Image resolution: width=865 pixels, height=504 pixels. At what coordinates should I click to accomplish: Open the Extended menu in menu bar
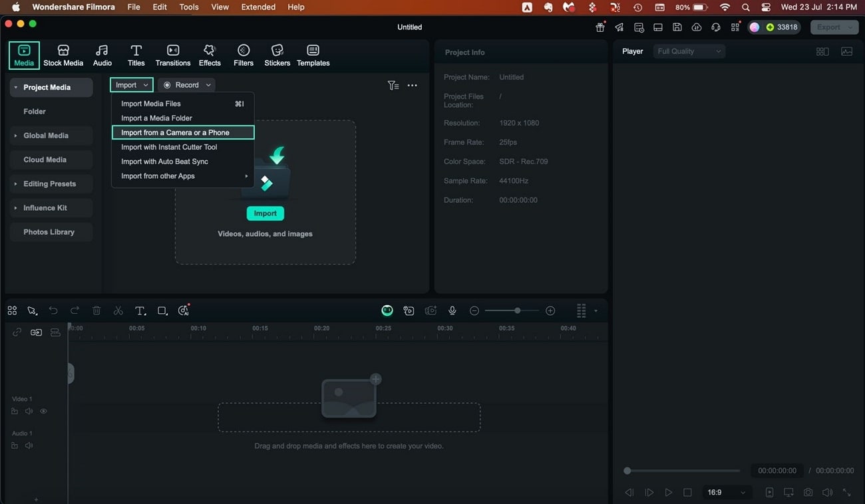pos(258,7)
